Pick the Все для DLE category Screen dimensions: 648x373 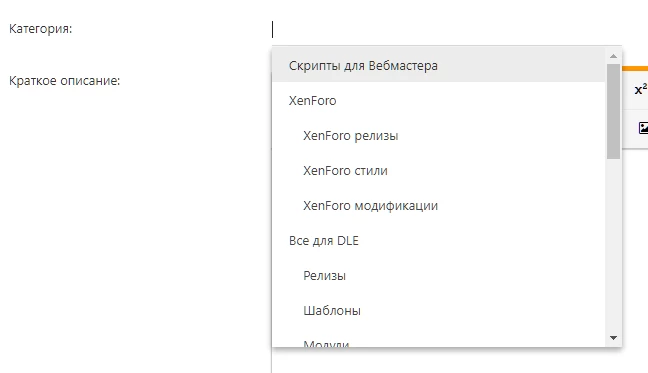point(438,240)
